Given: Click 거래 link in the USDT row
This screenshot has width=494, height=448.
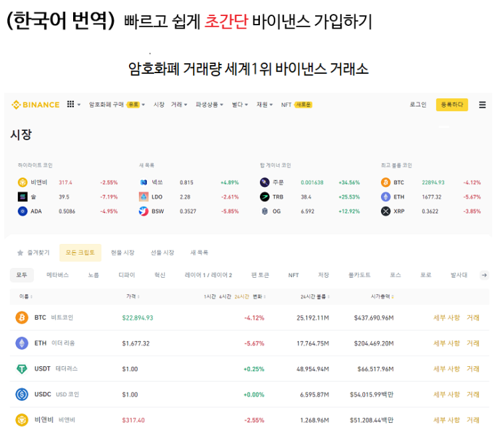Looking at the screenshot, I should (x=473, y=369).
